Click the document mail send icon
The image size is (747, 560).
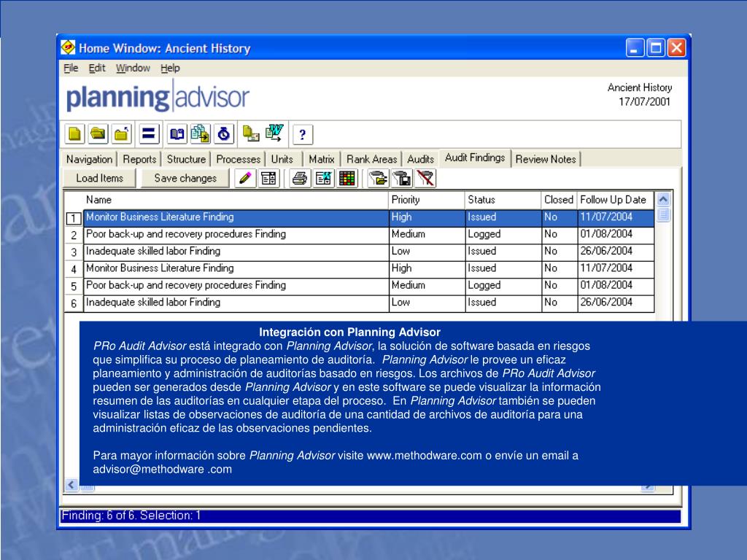(x=251, y=134)
